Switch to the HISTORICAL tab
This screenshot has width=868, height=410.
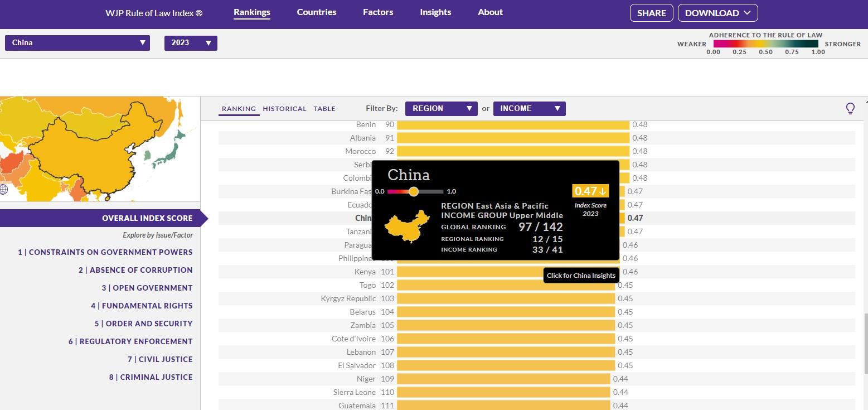284,109
